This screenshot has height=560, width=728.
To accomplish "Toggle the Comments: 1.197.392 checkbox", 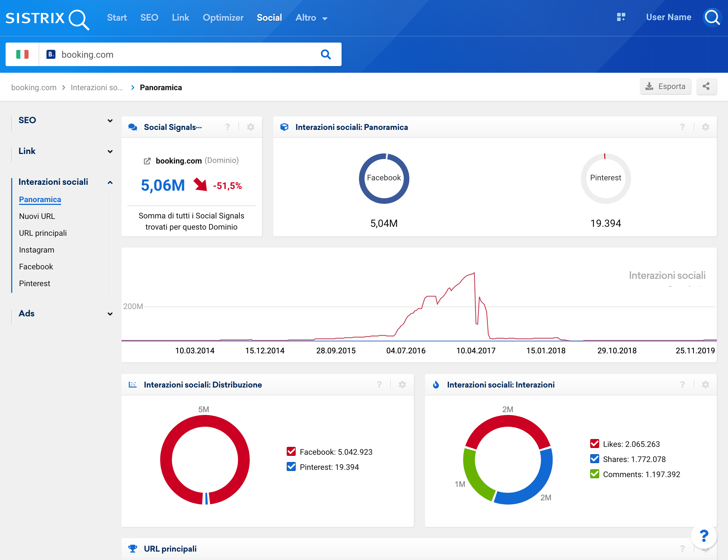I will 595,474.
